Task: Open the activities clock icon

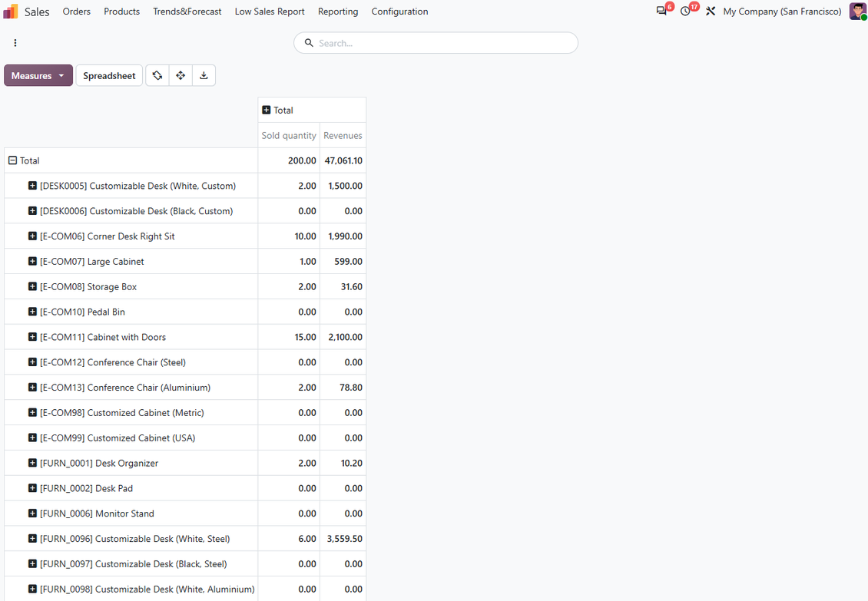Action: (685, 11)
